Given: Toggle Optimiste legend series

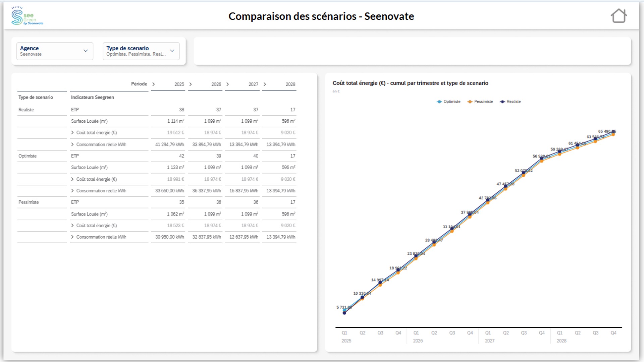Looking at the screenshot, I should 448,102.
